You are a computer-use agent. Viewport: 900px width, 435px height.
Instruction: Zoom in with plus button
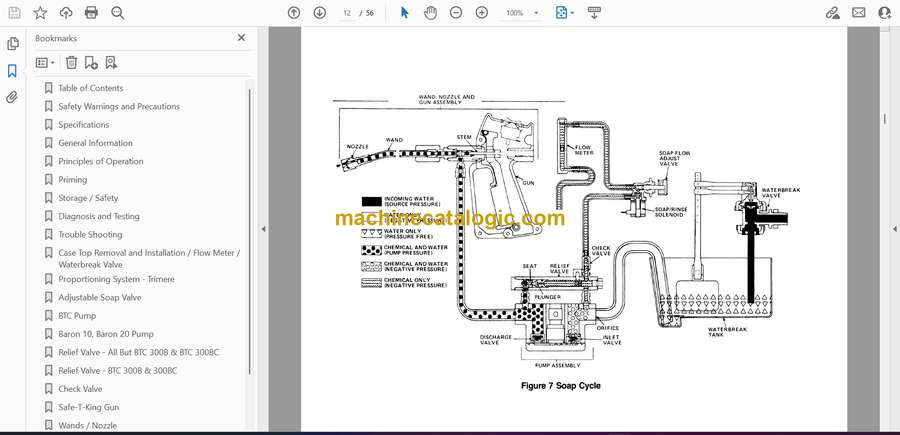[482, 13]
